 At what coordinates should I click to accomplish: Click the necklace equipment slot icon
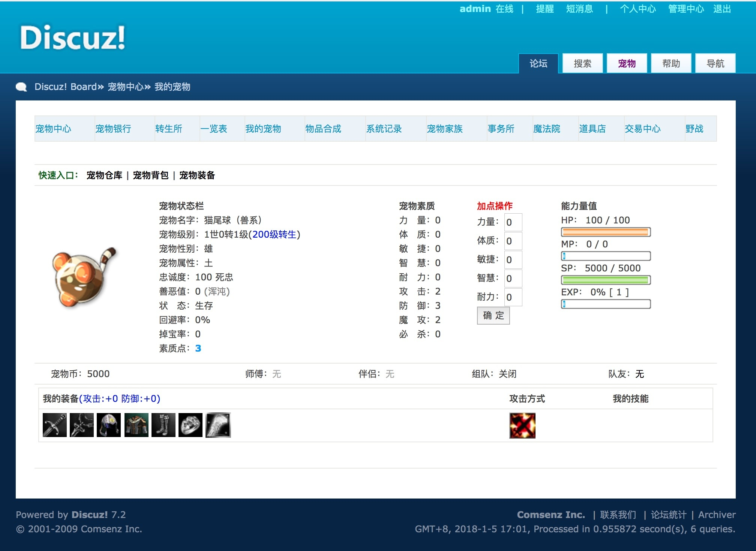[x=82, y=425]
